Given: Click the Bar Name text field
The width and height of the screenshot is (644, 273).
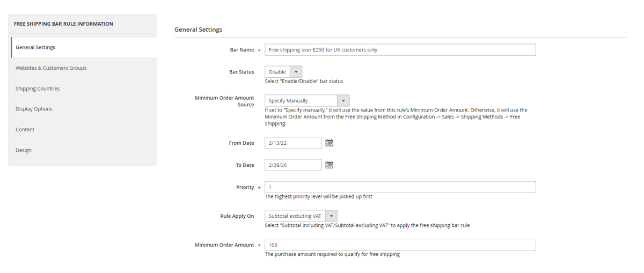Looking at the screenshot, I should pyautogui.click(x=400, y=50).
